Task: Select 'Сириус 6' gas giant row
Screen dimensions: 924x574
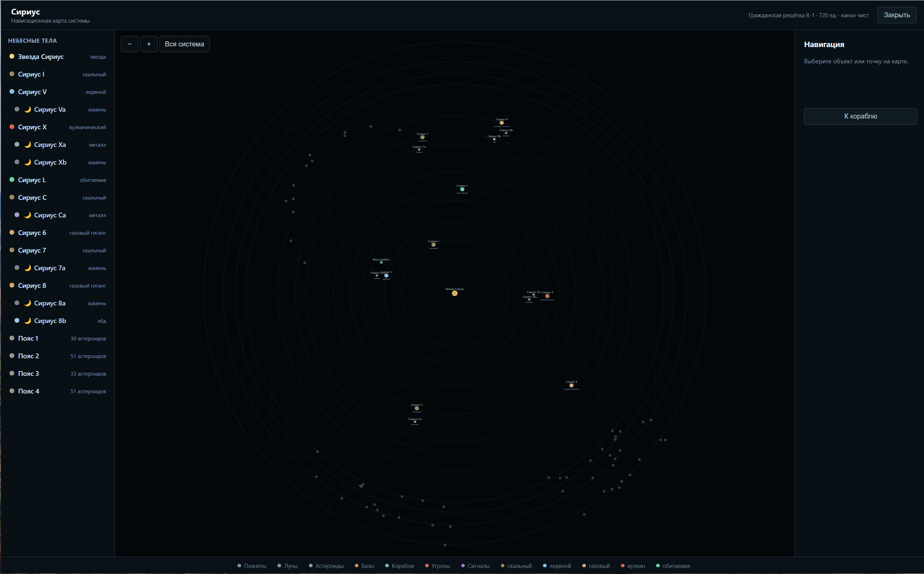Action: [58, 233]
